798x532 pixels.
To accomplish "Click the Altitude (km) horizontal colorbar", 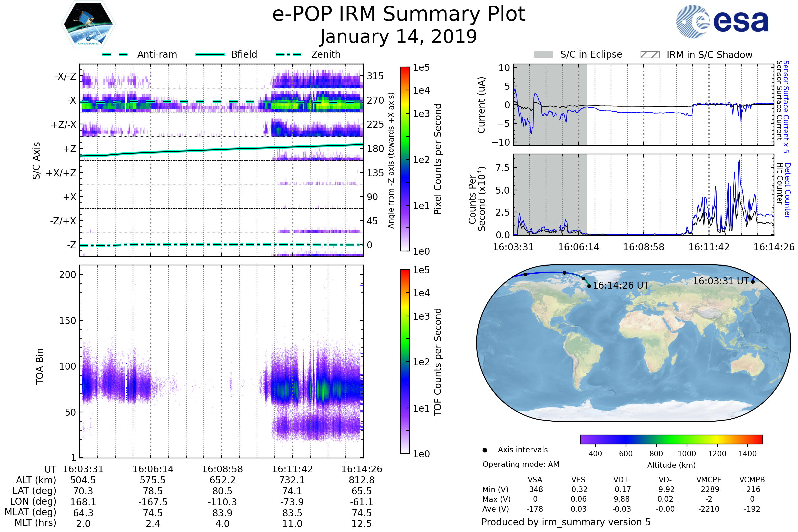I will click(671, 439).
